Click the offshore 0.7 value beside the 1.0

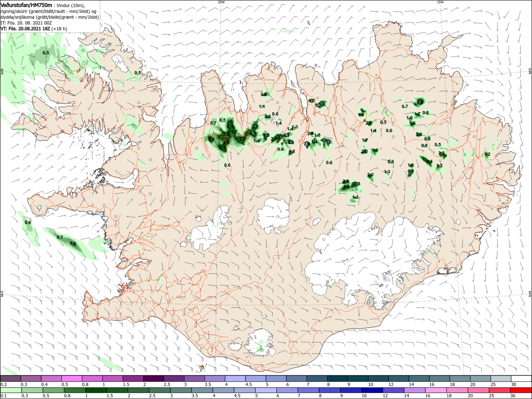(60, 237)
